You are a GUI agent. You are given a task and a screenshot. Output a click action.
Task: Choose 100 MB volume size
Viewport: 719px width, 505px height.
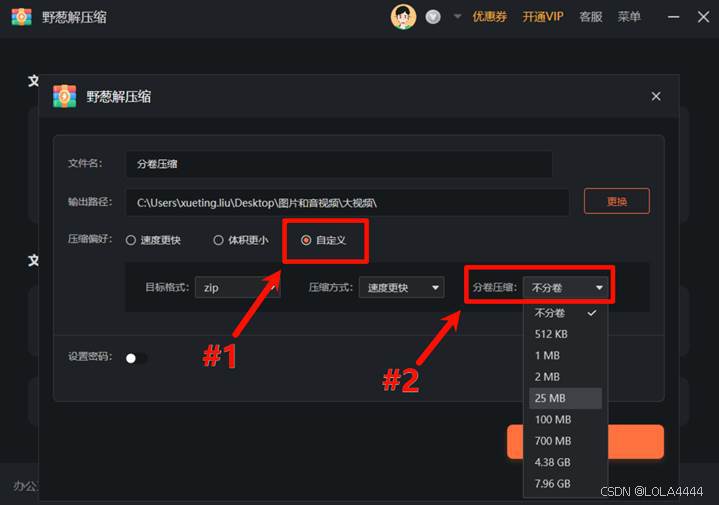coord(565,419)
